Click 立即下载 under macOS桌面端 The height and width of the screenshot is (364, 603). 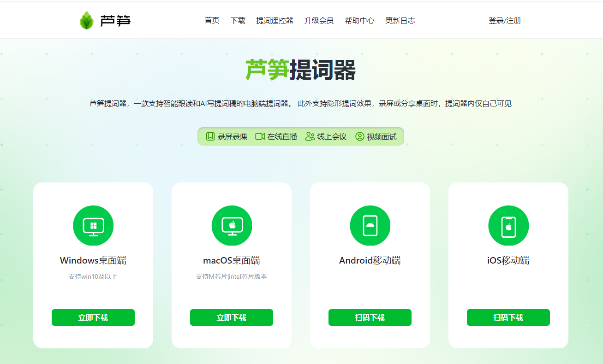click(x=231, y=317)
